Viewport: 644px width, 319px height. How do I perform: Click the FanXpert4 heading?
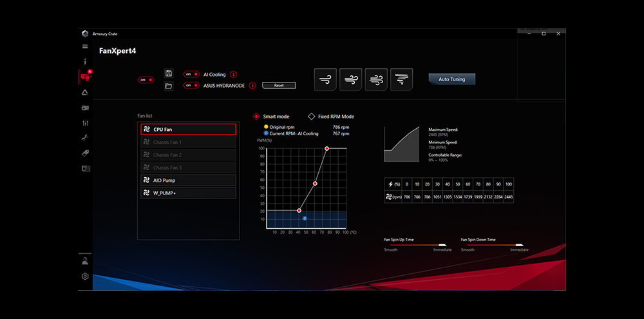pos(117,51)
